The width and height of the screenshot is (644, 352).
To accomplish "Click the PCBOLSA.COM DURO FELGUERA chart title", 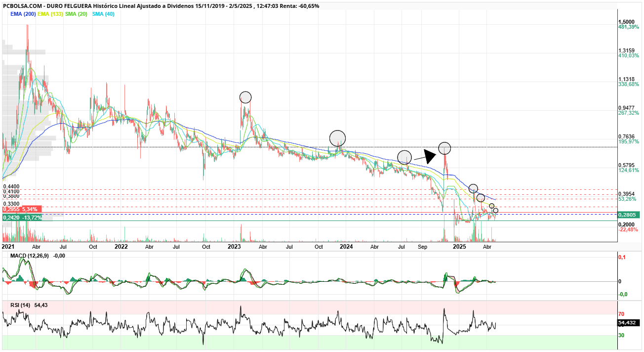I will [x=161, y=6].
